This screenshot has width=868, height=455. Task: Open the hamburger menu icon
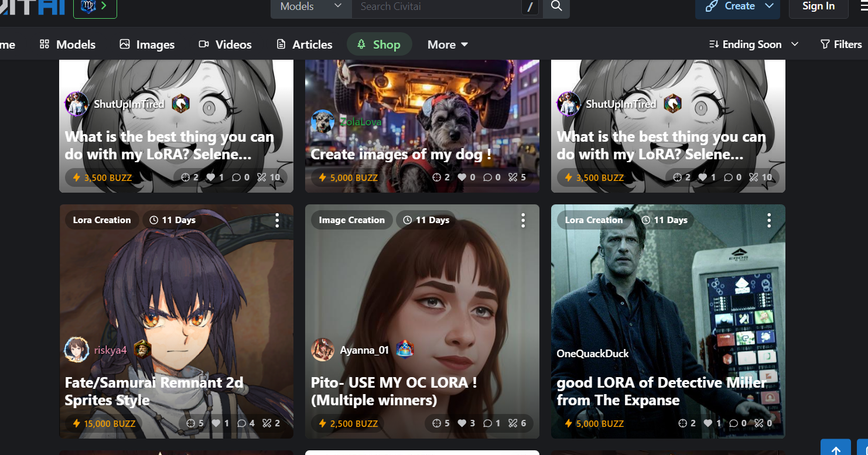click(x=864, y=6)
